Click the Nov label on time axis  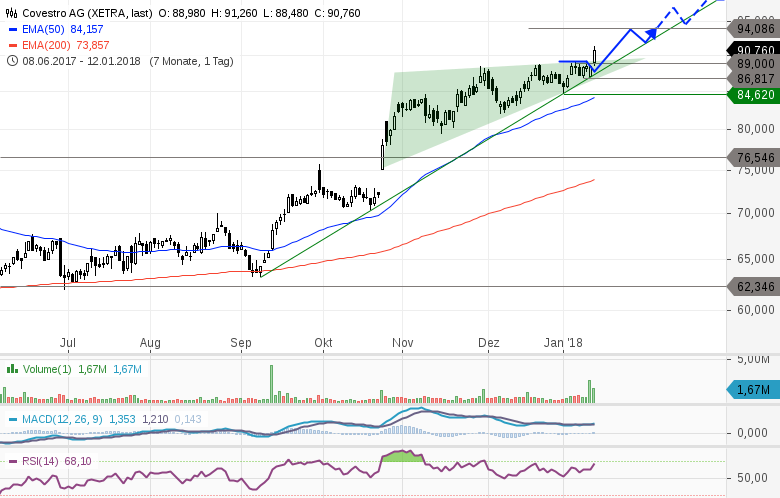tap(402, 343)
